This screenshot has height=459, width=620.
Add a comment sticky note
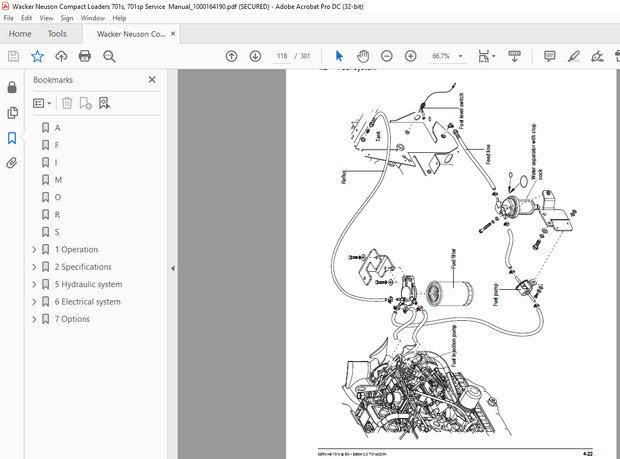(550, 56)
